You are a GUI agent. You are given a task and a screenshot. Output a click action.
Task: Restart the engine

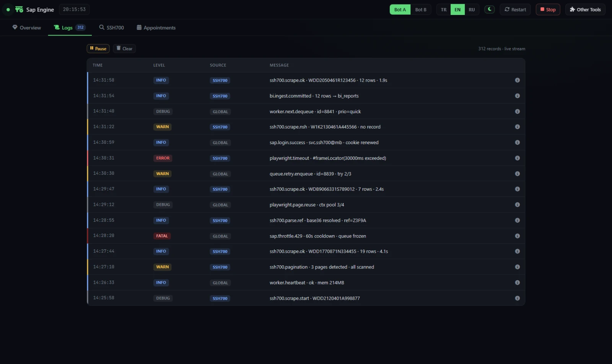coord(515,10)
